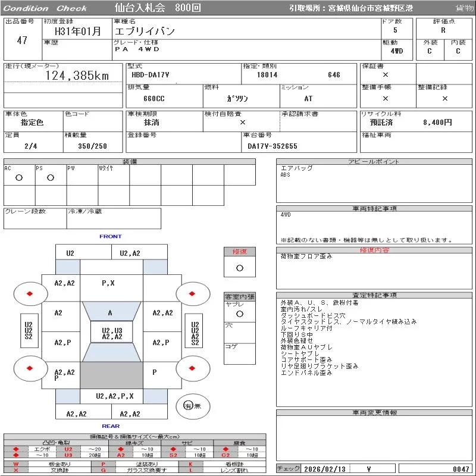Select the W 板金あり legend symbol
The width and height of the screenshot is (476, 476).
(x=17, y=464)
